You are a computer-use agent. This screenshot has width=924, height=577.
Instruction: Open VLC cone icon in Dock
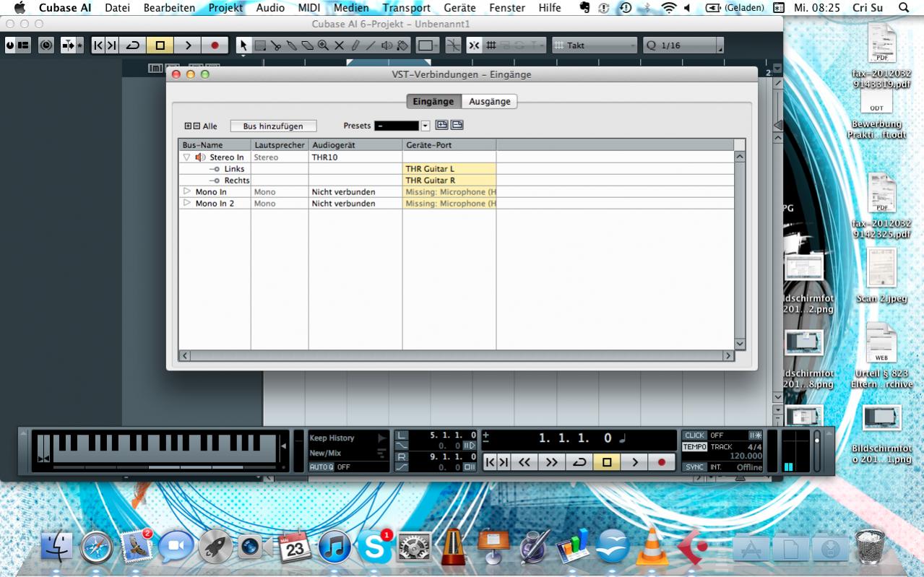(652, 547)
